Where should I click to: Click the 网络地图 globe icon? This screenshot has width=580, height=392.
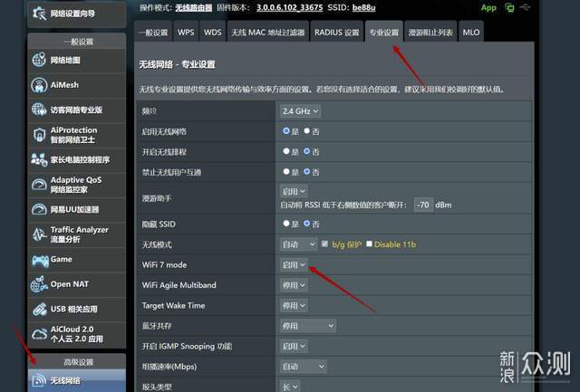pos(40,60)
